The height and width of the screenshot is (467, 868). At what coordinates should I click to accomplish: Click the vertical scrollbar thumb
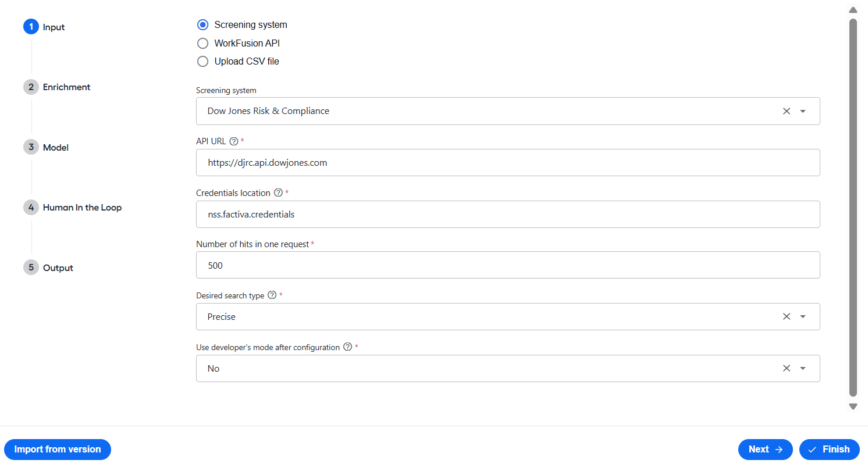coord(853,207)
